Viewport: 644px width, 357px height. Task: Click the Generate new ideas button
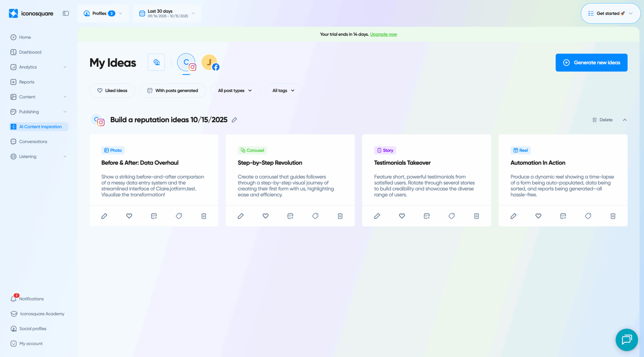pyautogui.click(x=591, y=62)
